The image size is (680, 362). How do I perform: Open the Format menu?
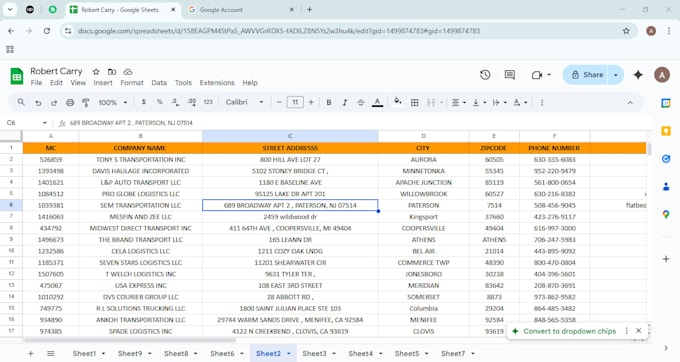[x=132, y=83]
